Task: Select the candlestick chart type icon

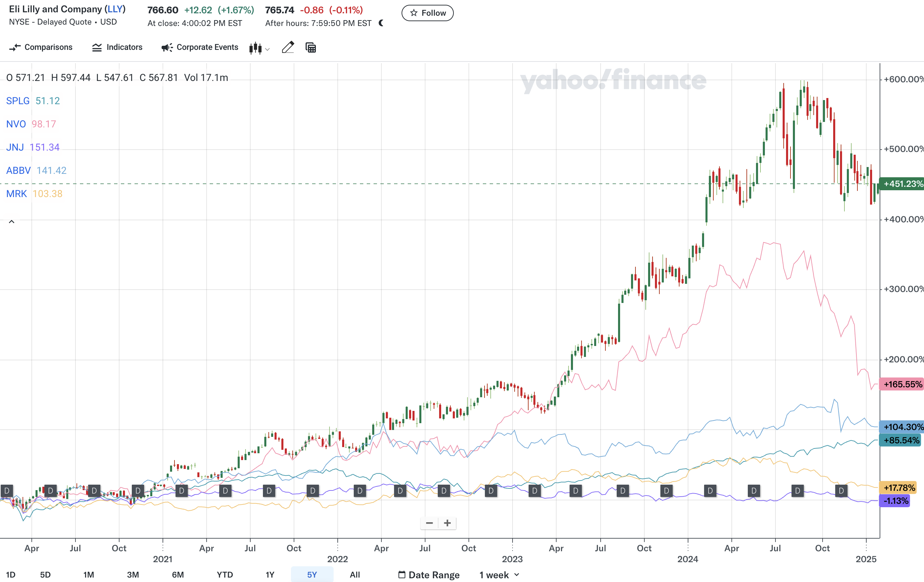Action: (255, 47)
